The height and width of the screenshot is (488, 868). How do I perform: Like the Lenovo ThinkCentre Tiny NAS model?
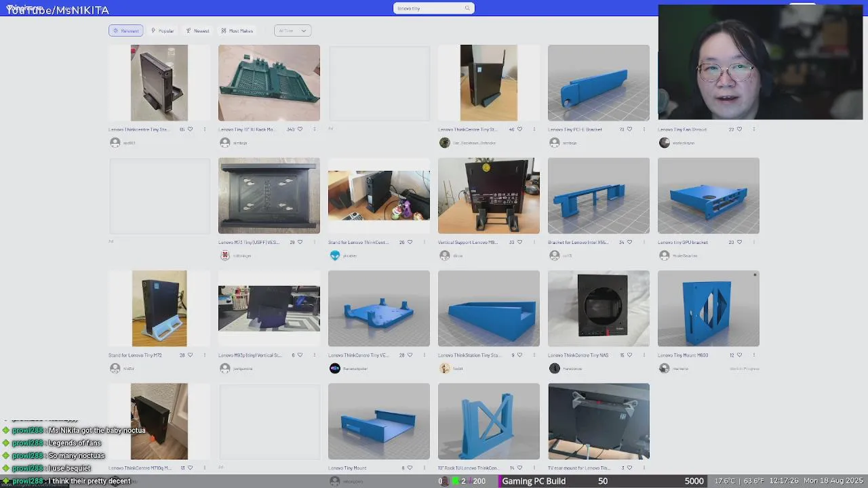click(x=629, y=354)
